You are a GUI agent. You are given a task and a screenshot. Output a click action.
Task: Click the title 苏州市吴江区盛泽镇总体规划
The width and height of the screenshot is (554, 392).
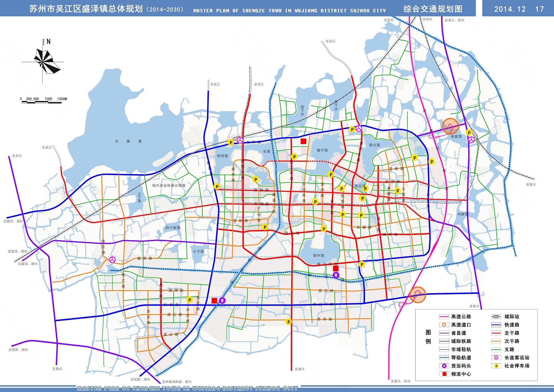(86, 9)
